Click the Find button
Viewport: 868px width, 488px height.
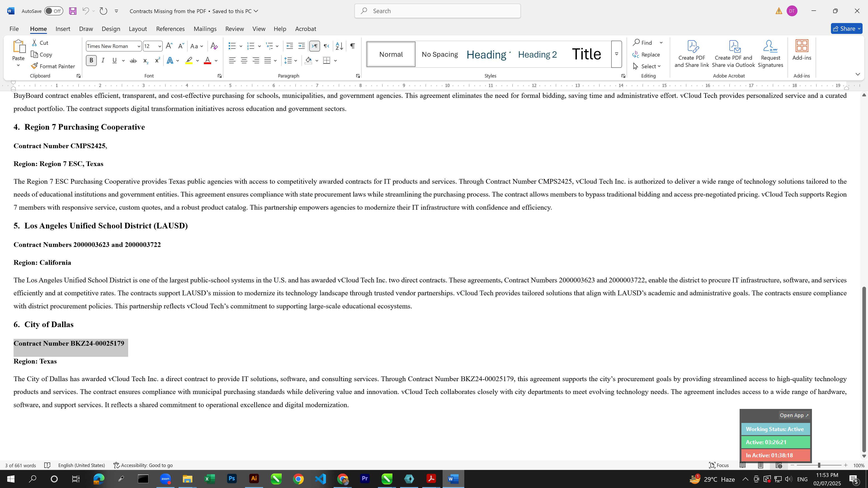coord(643,42)
